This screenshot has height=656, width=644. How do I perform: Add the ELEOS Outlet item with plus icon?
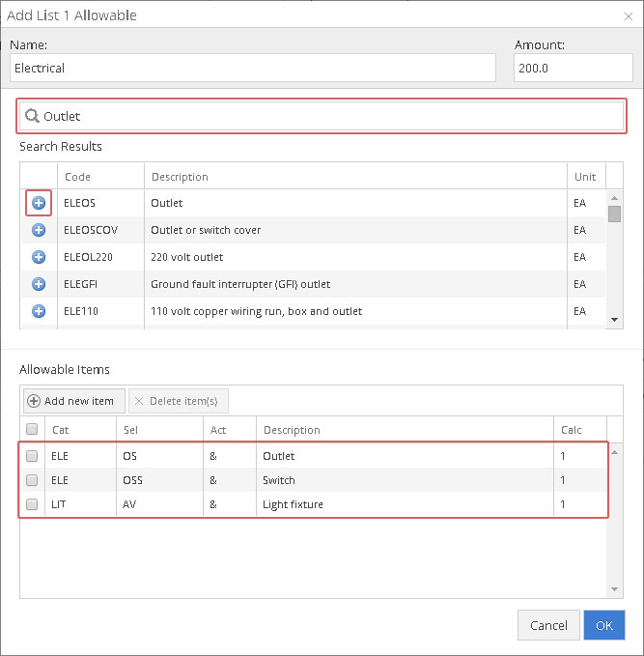tap(39, 203)
